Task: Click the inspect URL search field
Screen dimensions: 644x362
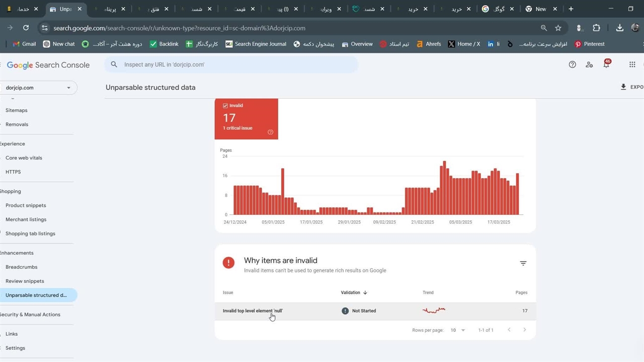Action: point(231,64)
